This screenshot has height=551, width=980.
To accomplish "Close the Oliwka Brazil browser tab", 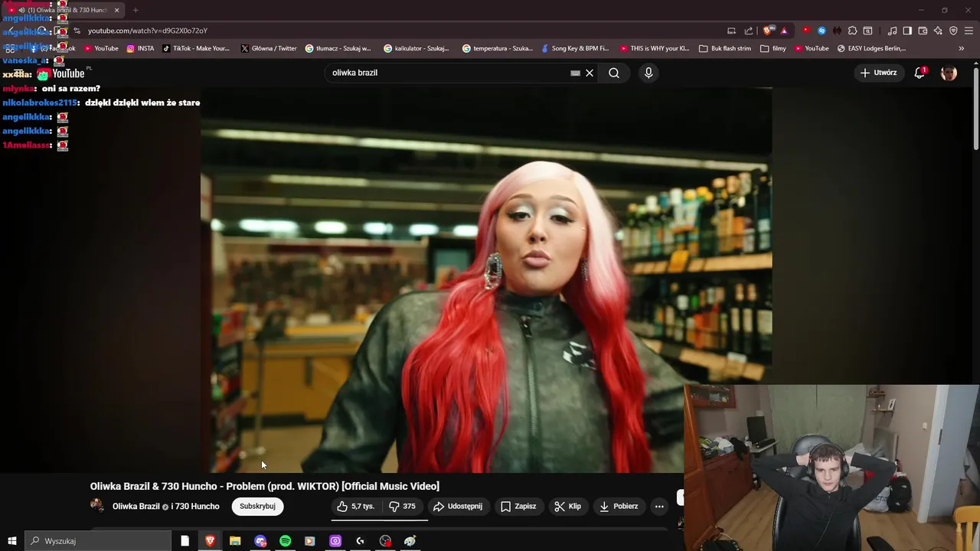I will coord(117,10).
